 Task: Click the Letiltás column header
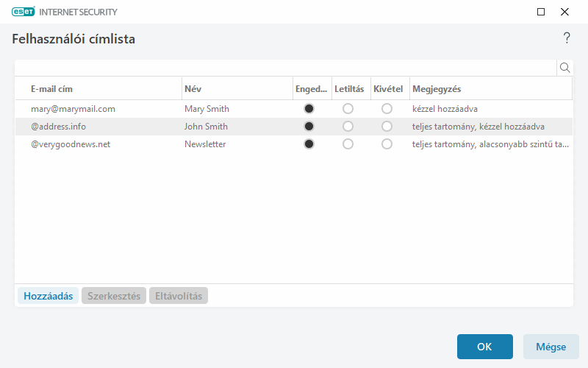tap(351, 89)
